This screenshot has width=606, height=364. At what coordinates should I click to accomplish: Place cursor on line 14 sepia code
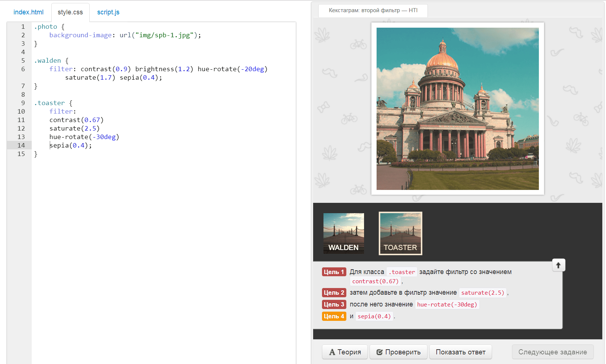[x=70, y=145]
